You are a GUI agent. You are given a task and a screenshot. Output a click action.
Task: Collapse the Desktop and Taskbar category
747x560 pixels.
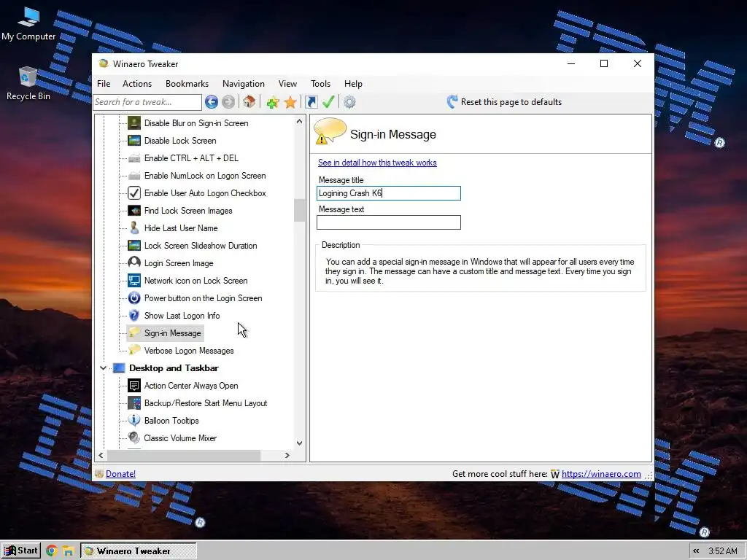103,368
